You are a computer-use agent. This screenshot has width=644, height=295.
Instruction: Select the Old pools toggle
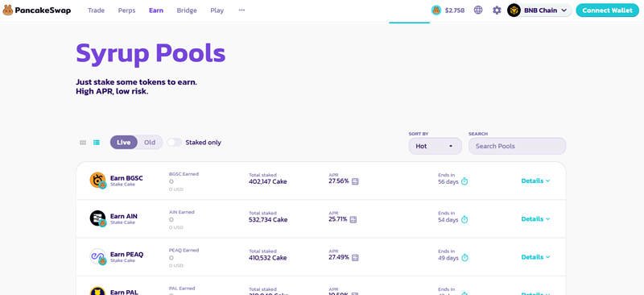pos(150,143)
